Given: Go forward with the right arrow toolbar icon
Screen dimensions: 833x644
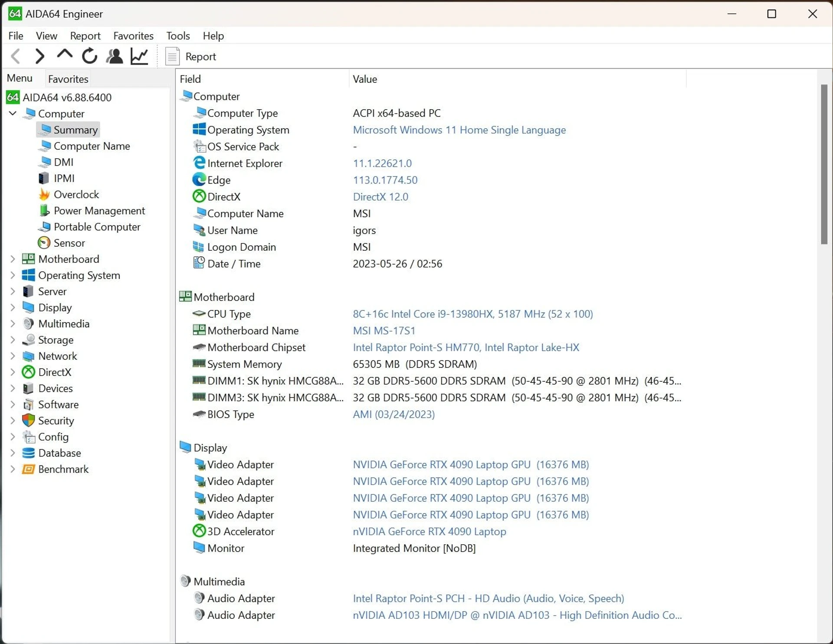Looking at the screenshot, I should pyautogui.click(x=40, y=56).
